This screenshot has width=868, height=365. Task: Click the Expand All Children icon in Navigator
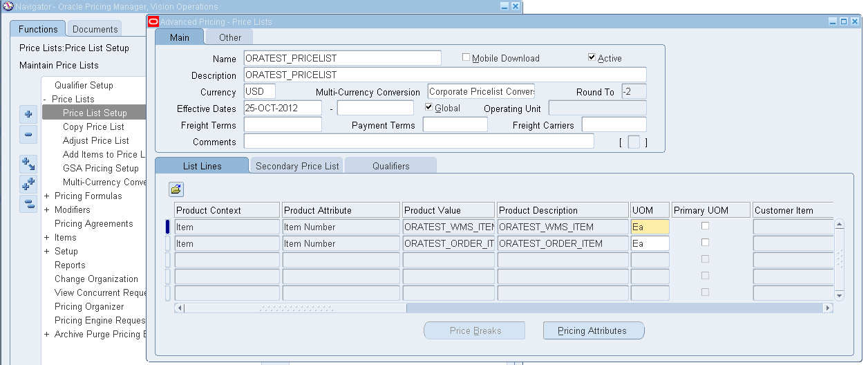click(x=28, y=164)
